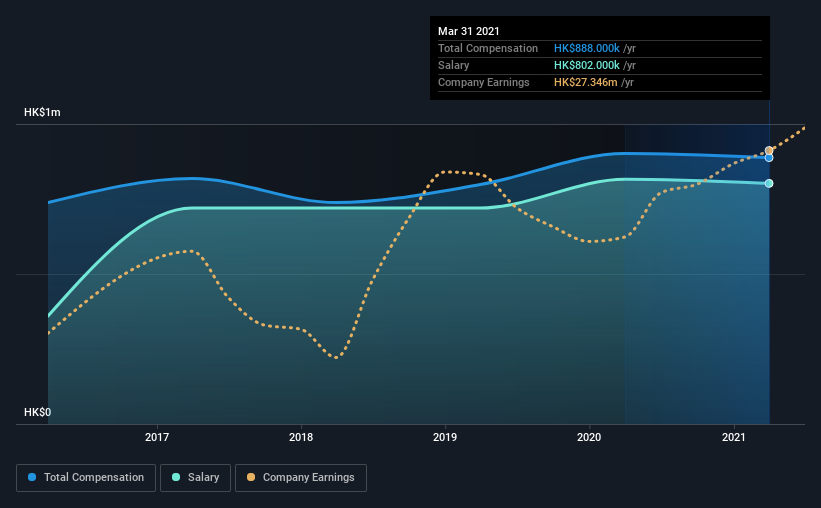Click the tooltip's Salary row label

pyautogui.click(x=453, y=65)
